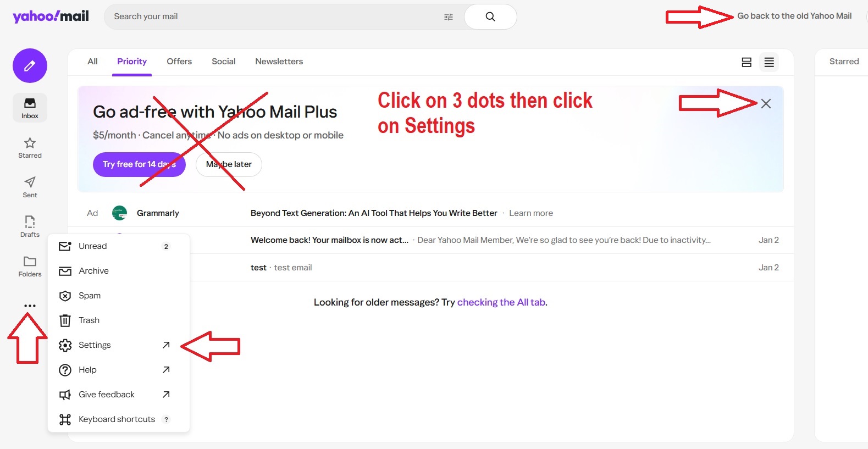Select Keyboard shortcuts menu entry
The width and height of the screenshot is (868, 449).
pyautogui.click(x=118, y=419)
